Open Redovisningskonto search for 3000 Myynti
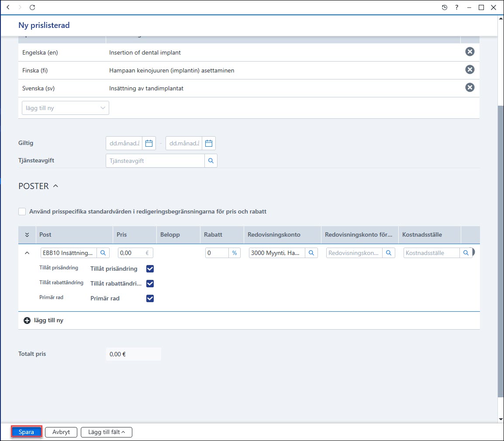504x441 pixels. coord(311,253)
